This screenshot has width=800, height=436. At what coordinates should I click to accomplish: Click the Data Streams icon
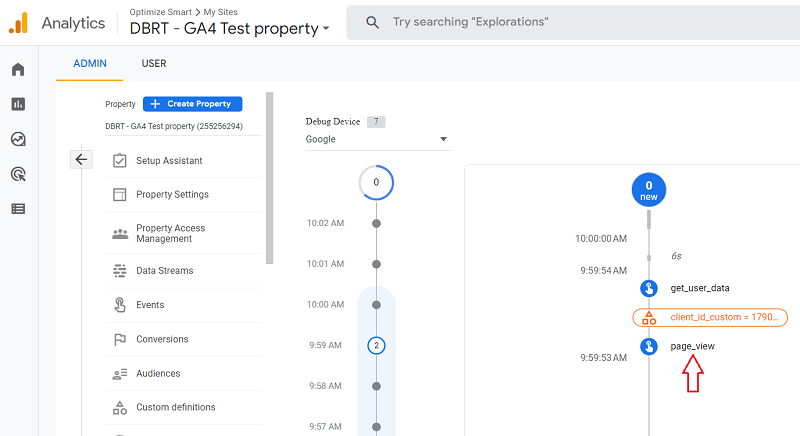click(120, 271)
